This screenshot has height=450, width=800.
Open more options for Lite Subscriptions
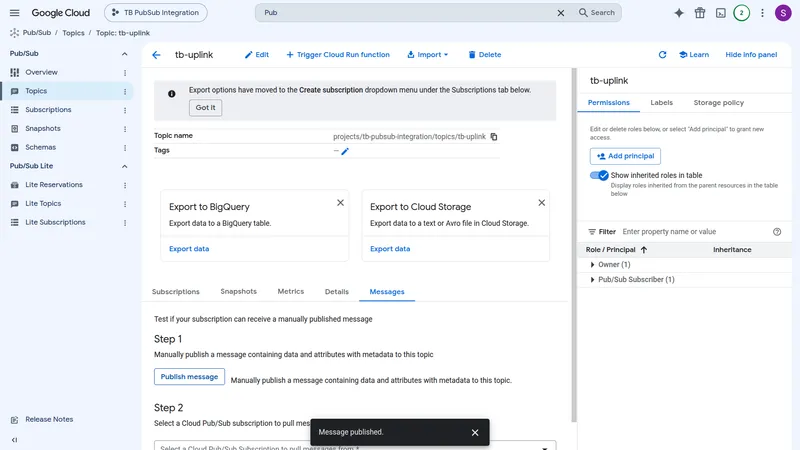125,223
